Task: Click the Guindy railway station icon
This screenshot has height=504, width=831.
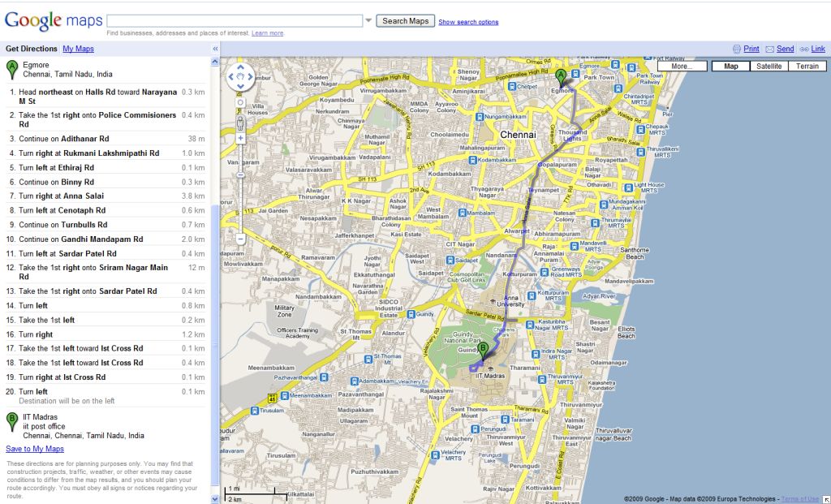Action: pyautogui.click(x=411, y=314)
